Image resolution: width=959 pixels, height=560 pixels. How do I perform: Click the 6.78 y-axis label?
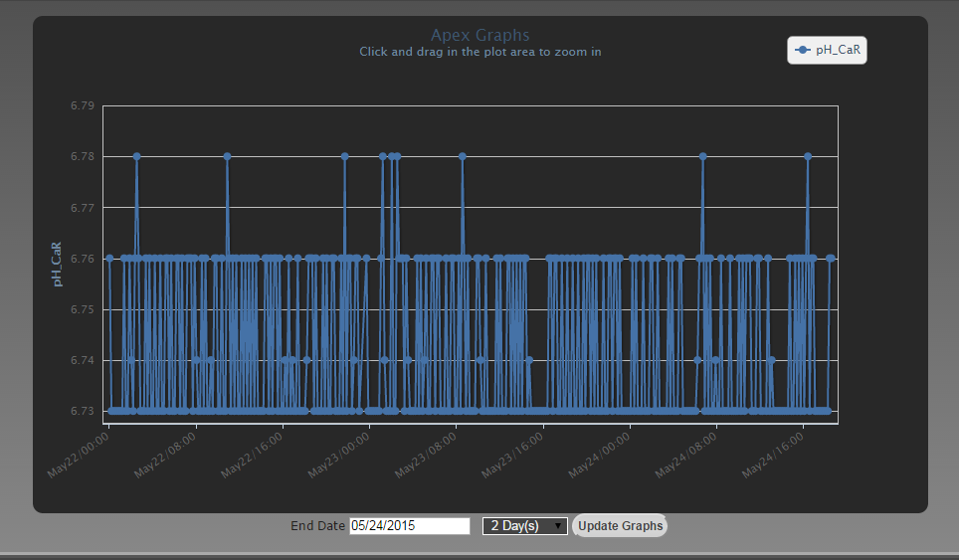pyautogui.click(x=83, y=156)
